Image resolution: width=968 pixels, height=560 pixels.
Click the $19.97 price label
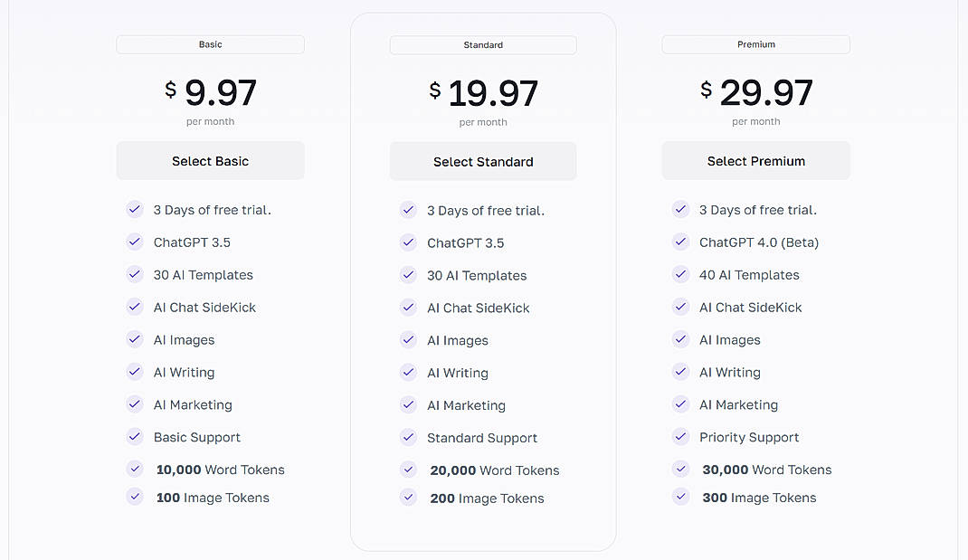(x=482, y=89)
